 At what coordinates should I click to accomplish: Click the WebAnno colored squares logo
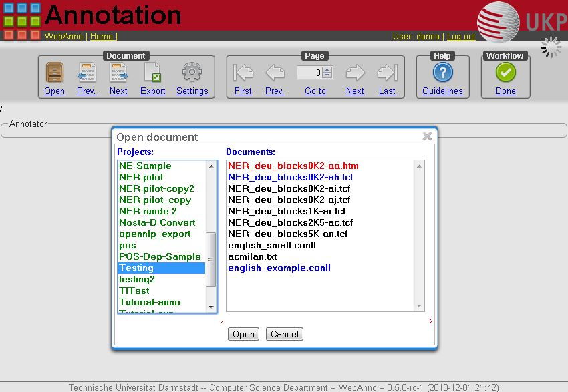pyautogui.click(x=22, y=21)
